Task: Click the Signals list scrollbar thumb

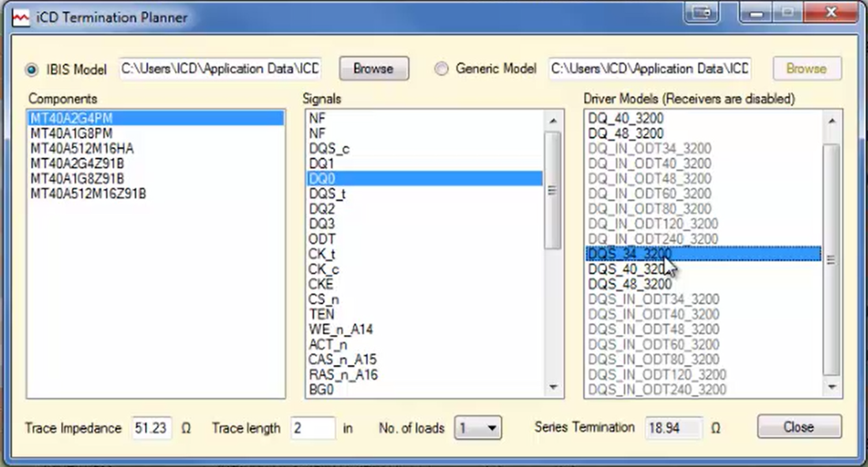Action: (552, 190)
